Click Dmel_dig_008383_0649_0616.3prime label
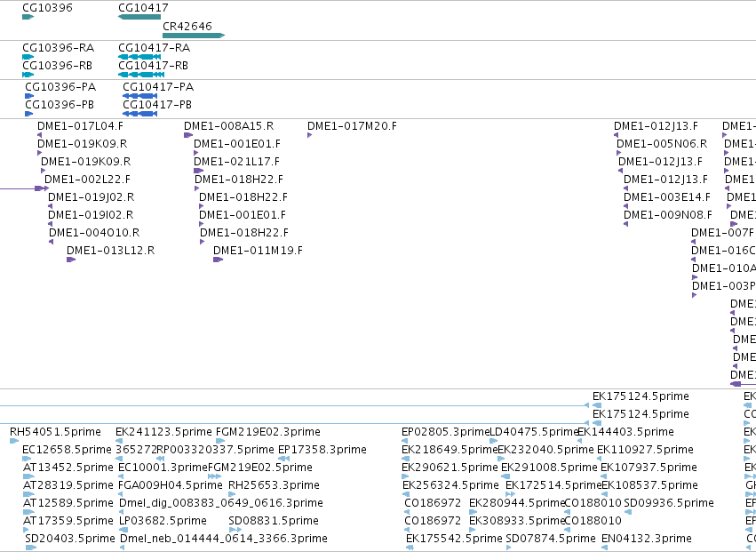This screenshot has height=552, width=756. pos(221,503)
